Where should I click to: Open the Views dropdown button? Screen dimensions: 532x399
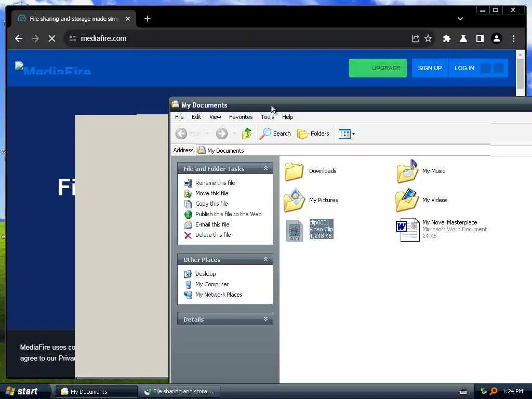point(347,134)
